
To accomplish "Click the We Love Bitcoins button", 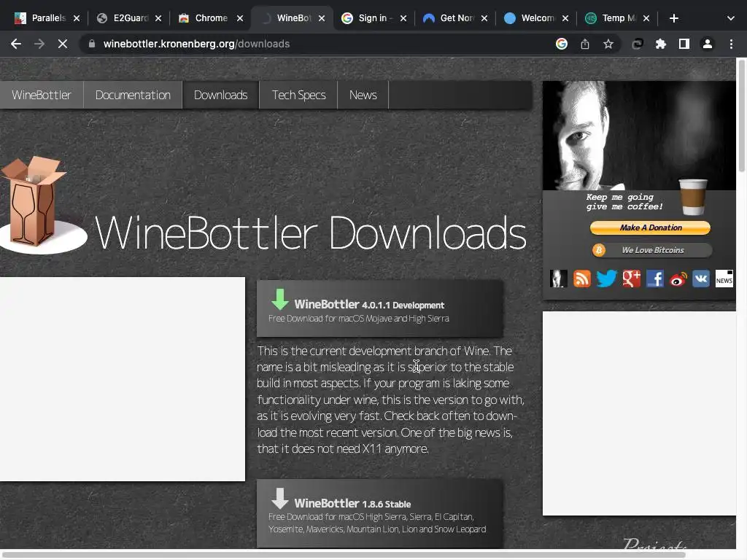I will point(652,250).
